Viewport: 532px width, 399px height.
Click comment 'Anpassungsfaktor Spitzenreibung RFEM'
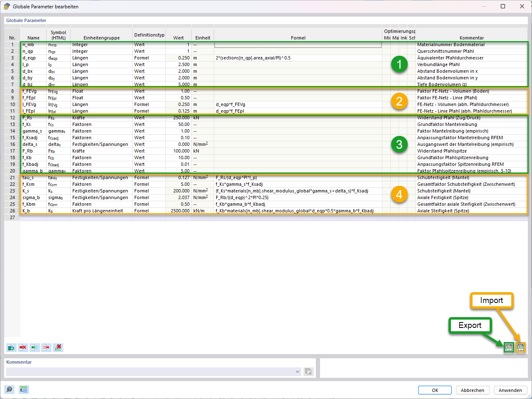click(461, 164)
